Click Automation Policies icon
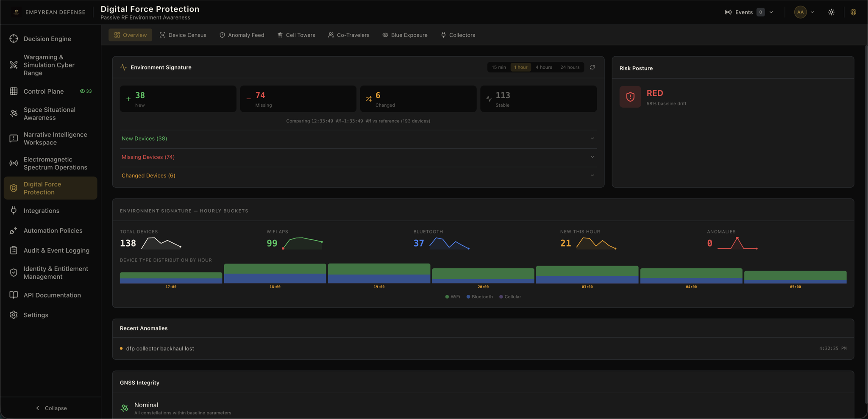 14,230
